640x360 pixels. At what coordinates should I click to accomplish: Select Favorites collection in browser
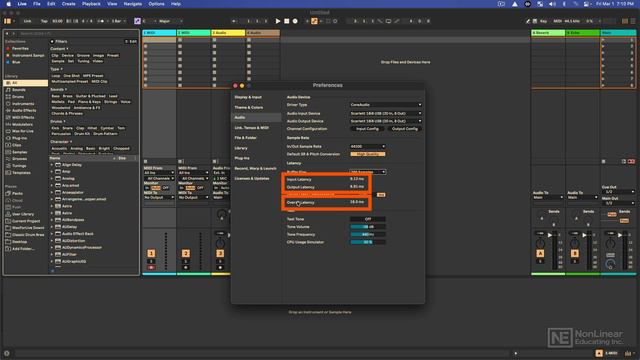point(20,48)
